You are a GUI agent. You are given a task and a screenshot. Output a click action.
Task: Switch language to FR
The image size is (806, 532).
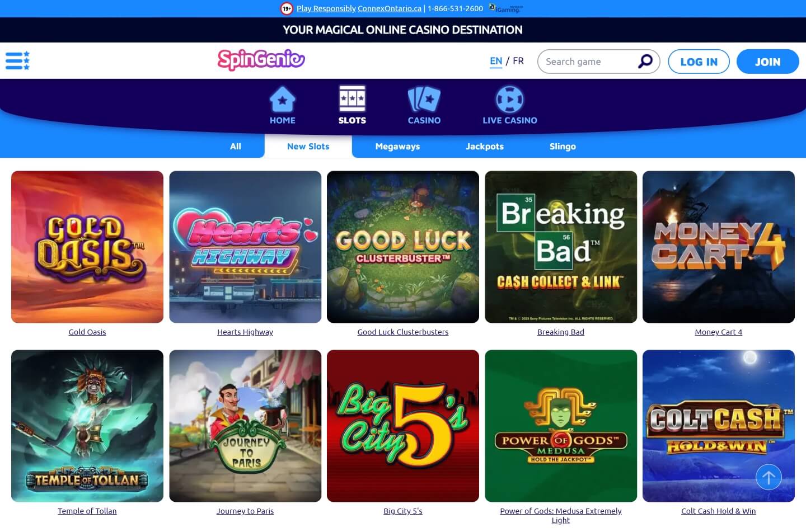tap(518, 60)
